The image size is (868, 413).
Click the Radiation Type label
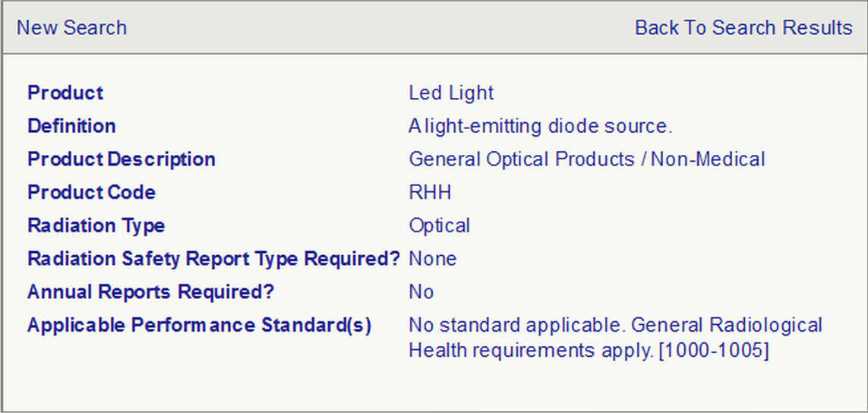pos(96,226)
